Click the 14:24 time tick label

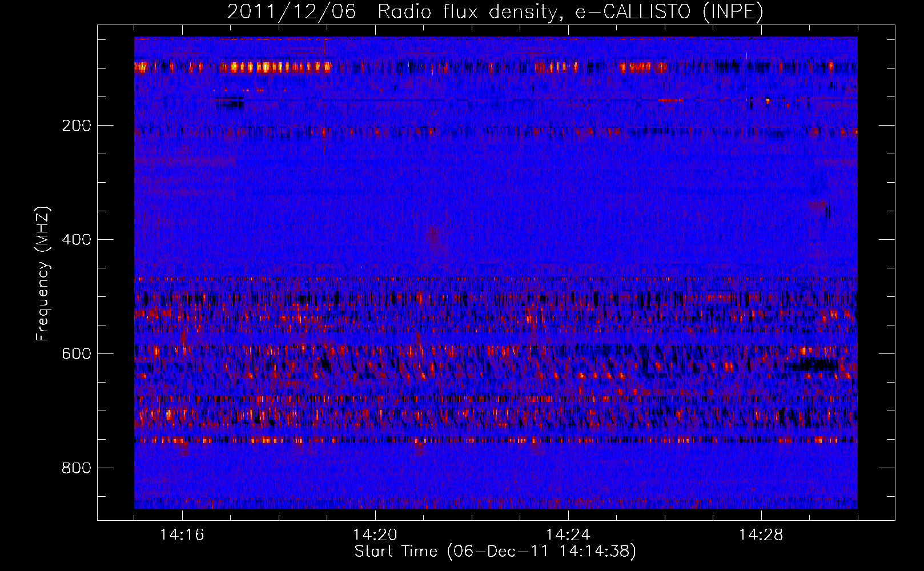[568, 535]
